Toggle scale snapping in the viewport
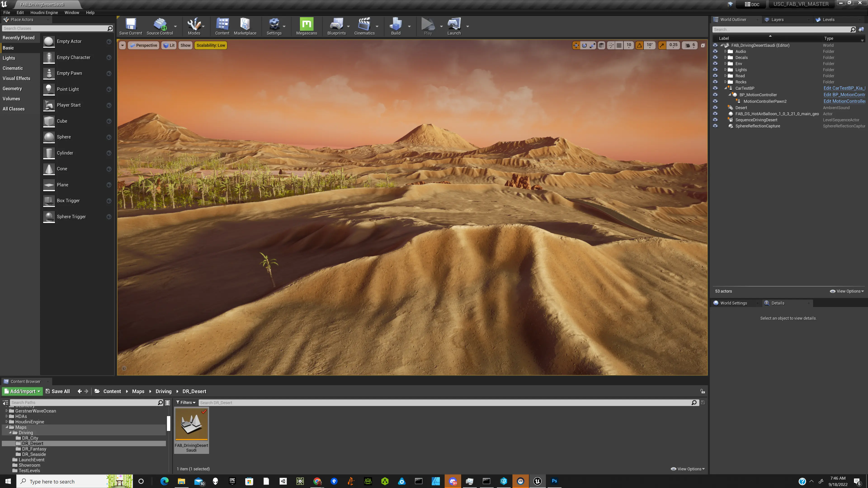This screenshot has height=488, width=868. 662,45
